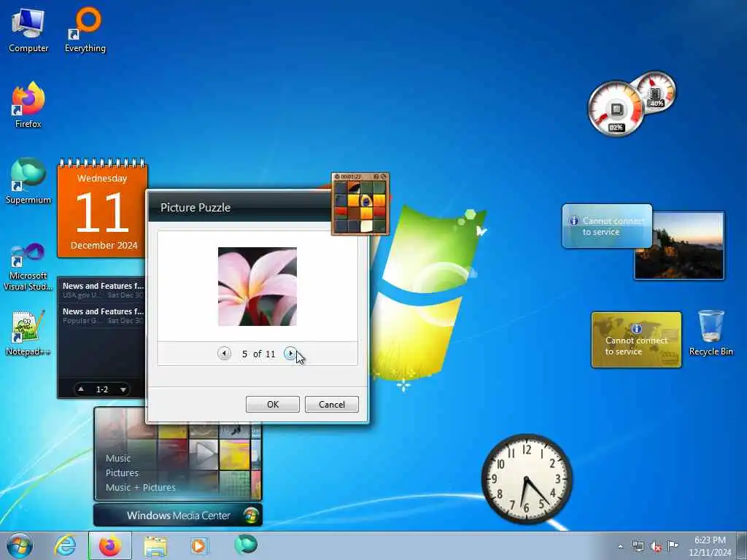This screenshot has height=560, width=747.
Task: Go to next feed headlines page
Action: [x=123, y=389]
